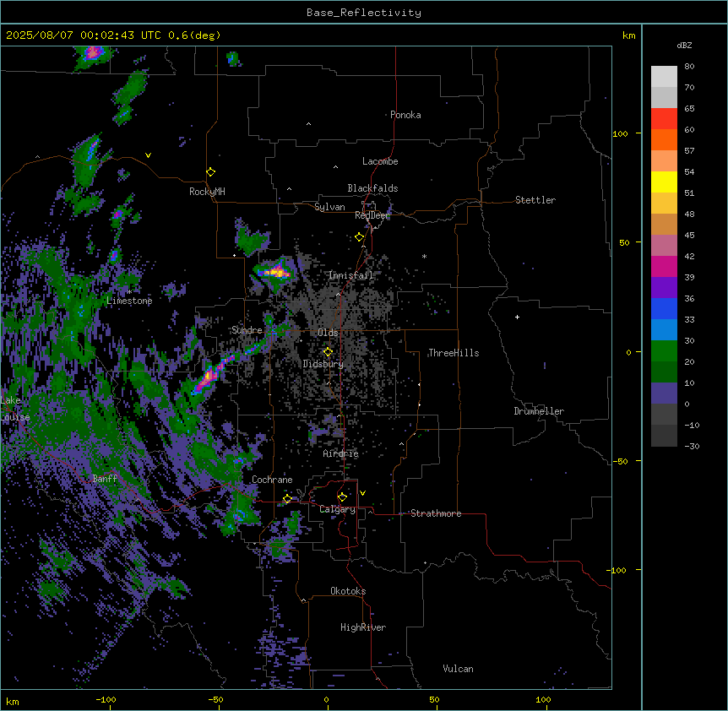Click the RockyMH city label

point(207,191)
